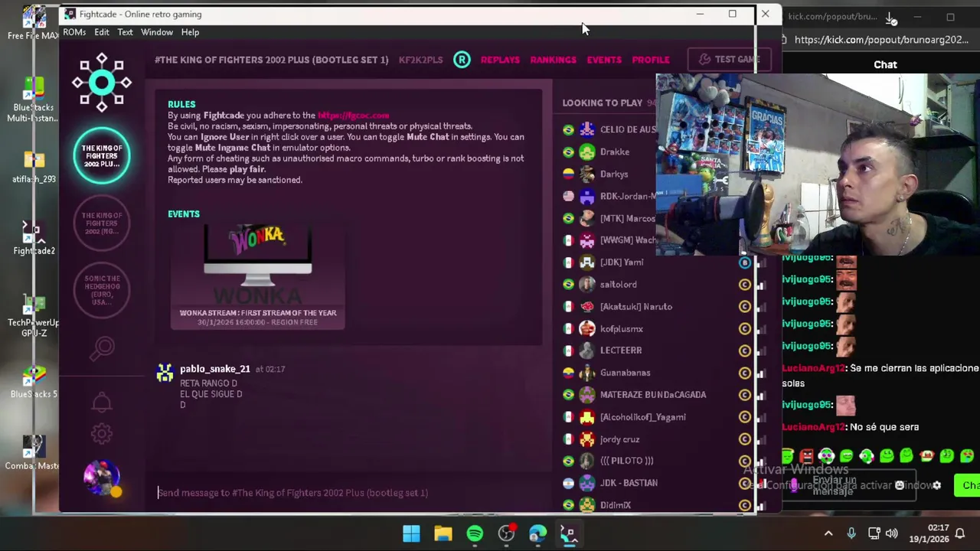
Task: Switch to the REPLAYS tab
Action: [x=500, y=60]
